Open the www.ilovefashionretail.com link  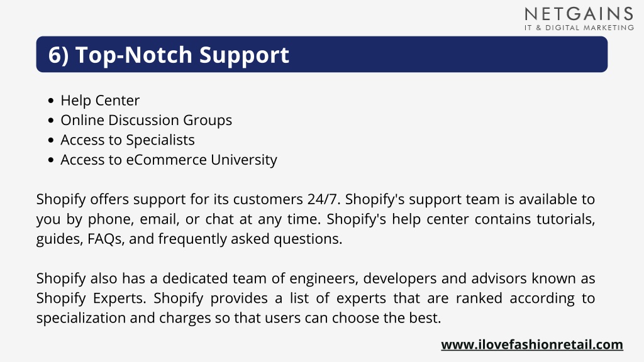(x=532, y=344)
